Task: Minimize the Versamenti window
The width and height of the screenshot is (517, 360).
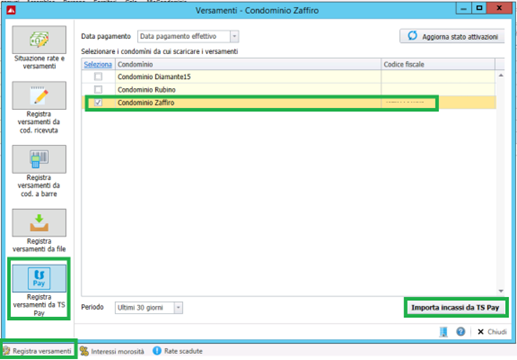Action: coord(463,8)
